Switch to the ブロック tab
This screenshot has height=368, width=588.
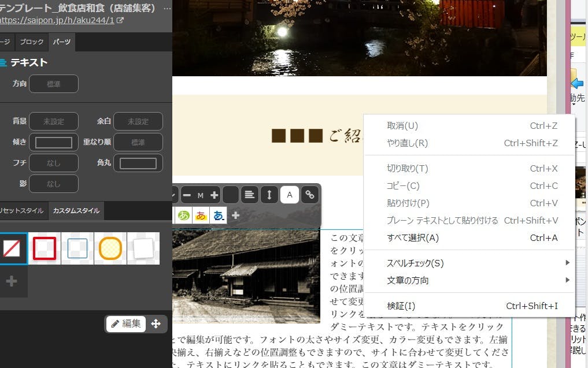pos(31,42)
